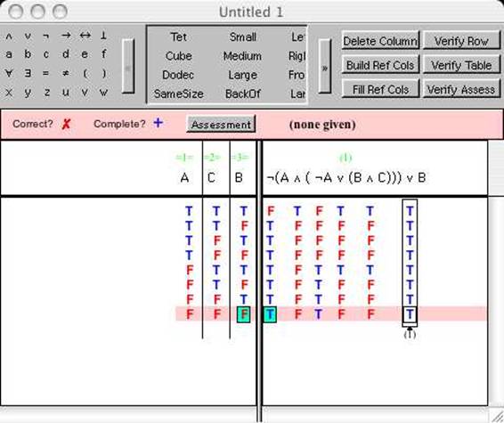Open the Assessment selector button
The height and width of the screenshot is (423, 504).
pyautogui.click(x=221, y=125)
